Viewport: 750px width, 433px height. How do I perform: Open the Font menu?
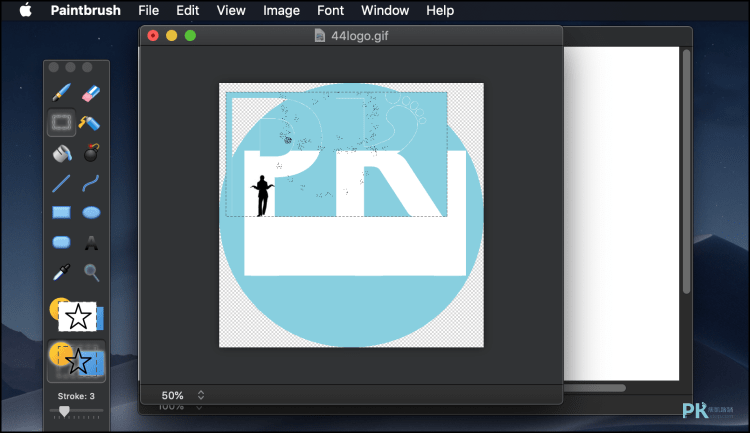click(x=331, y=10)
